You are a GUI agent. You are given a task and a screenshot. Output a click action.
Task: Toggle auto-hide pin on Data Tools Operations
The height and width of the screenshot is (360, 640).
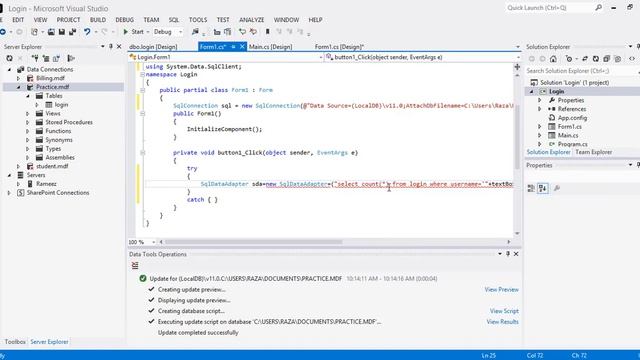508,254
